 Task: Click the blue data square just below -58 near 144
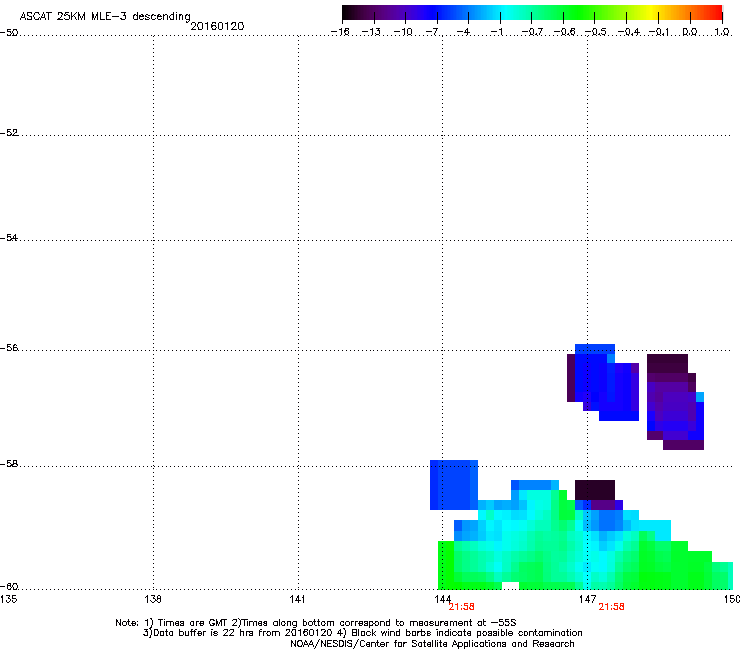click(x=454, y=485)
